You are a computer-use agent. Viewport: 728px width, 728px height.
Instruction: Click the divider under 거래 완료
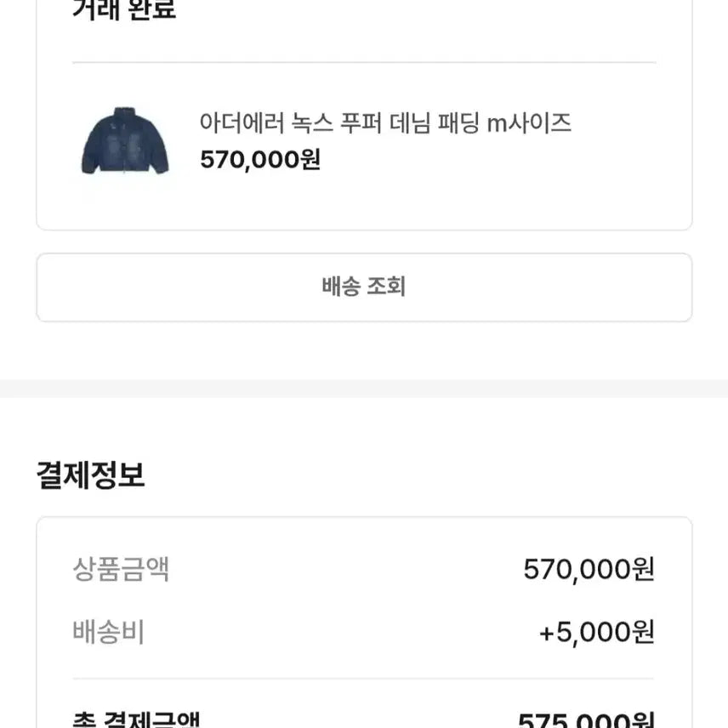pos(364,60)
